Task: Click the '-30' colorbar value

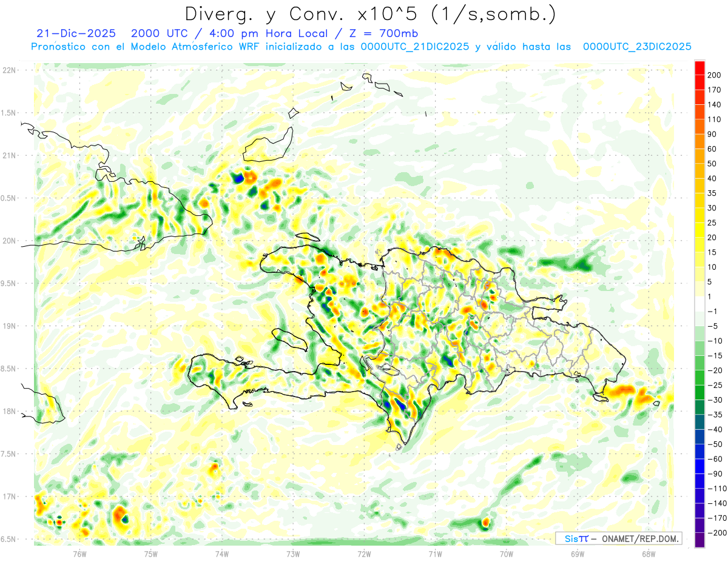Action: pyautogui.click(x=715, y=400)
